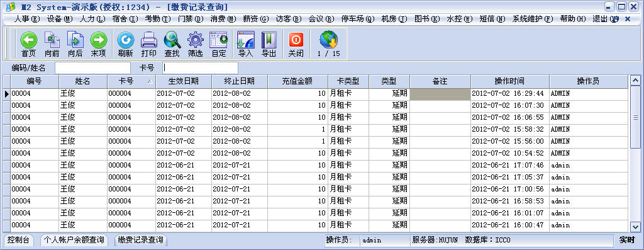
Task: Focus the 编码/姓名 input field
Action: (x=92, y=68)
